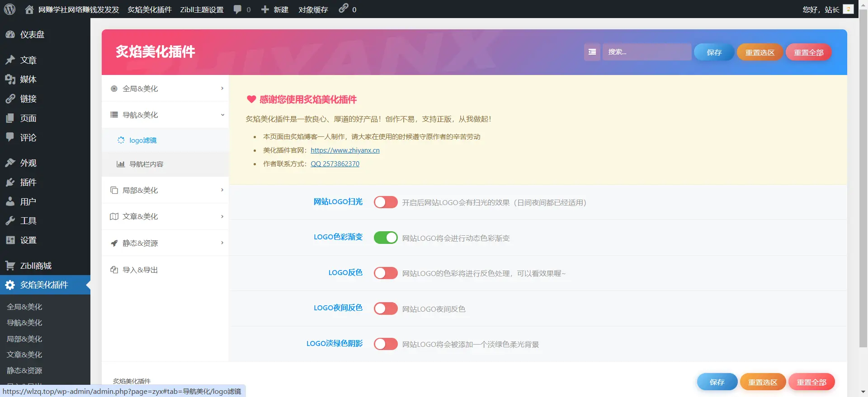
Task: Open the 文章&美化 submenu in the left sidebar
Action: 24,355
